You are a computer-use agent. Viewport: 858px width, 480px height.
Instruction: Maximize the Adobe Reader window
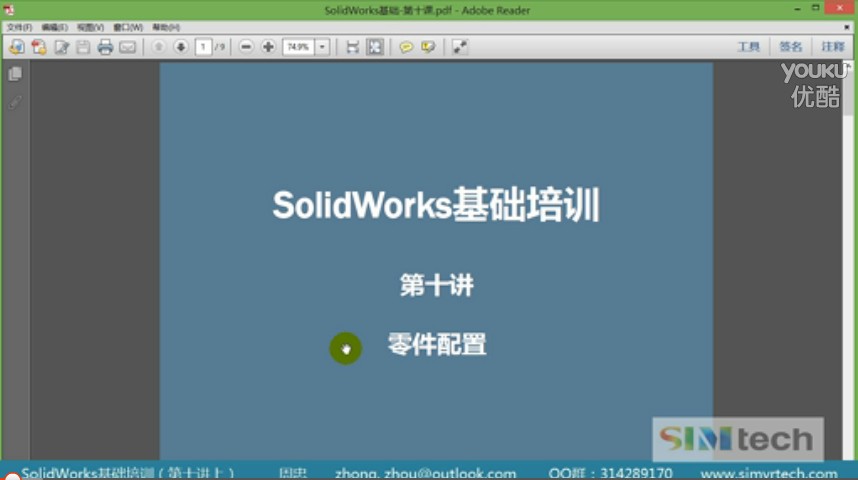pos(815,8)
